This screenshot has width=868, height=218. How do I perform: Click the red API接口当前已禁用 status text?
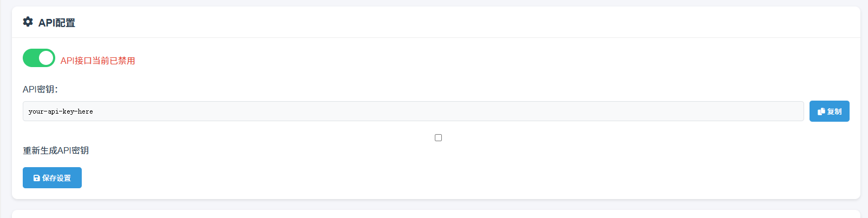98,61
